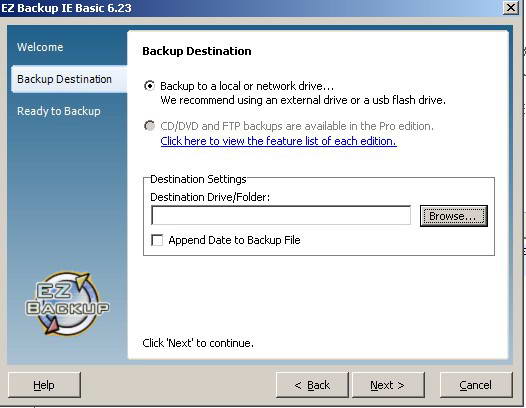526x408 pixels.
Task: Click the "Click 'Next' to continue." text
Action: tap(198, 343)
